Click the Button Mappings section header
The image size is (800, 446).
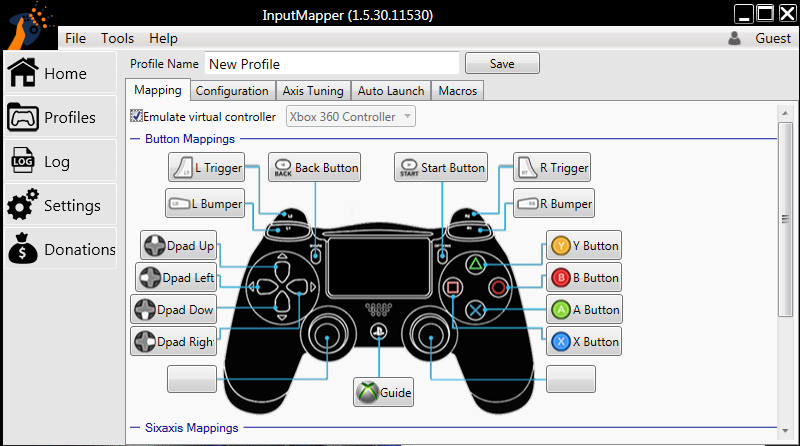point(190,138)
